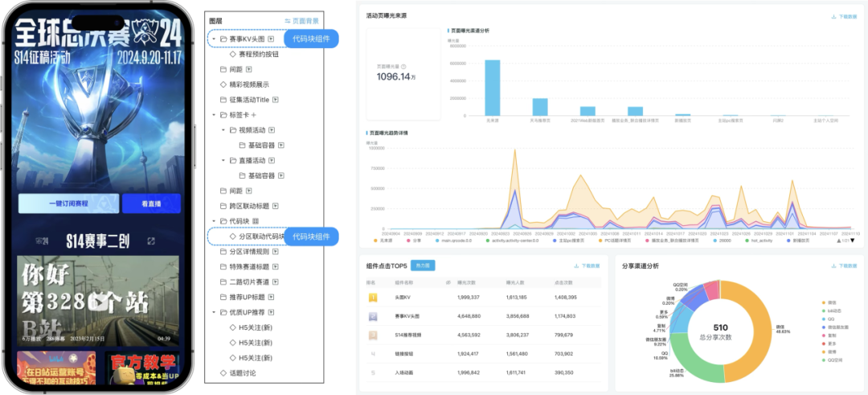This screenshot has width=868, height=395.
Task: Collapse the 优质UP推荐 layer group
Action: [214, 312]
